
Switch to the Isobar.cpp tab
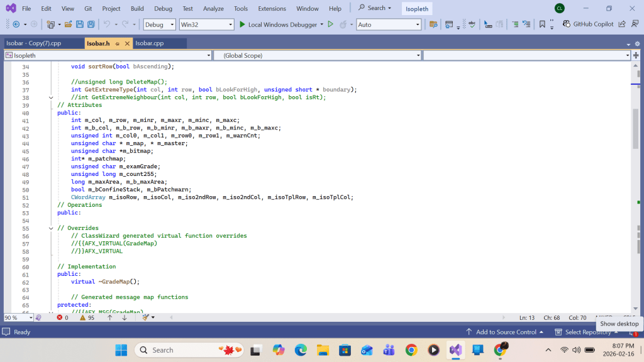click(x=150, y=43)
